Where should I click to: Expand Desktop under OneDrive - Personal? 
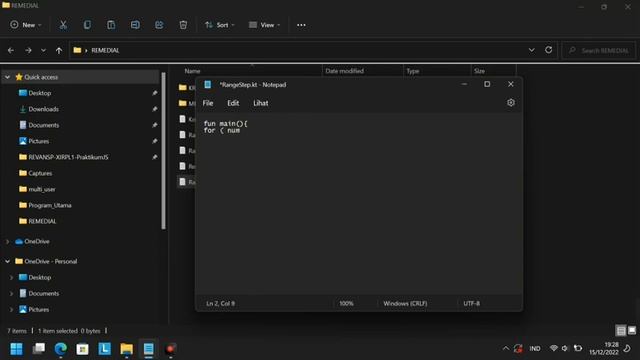coord(11,278)
